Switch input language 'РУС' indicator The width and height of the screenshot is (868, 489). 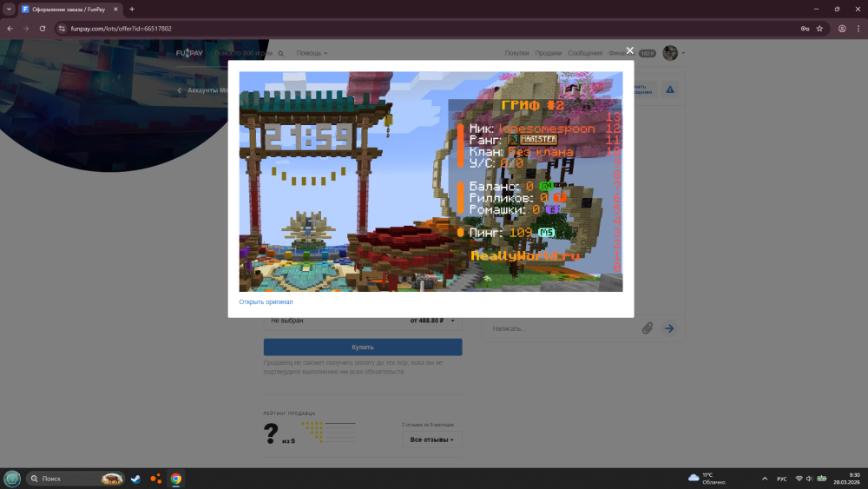pos(782,479)
